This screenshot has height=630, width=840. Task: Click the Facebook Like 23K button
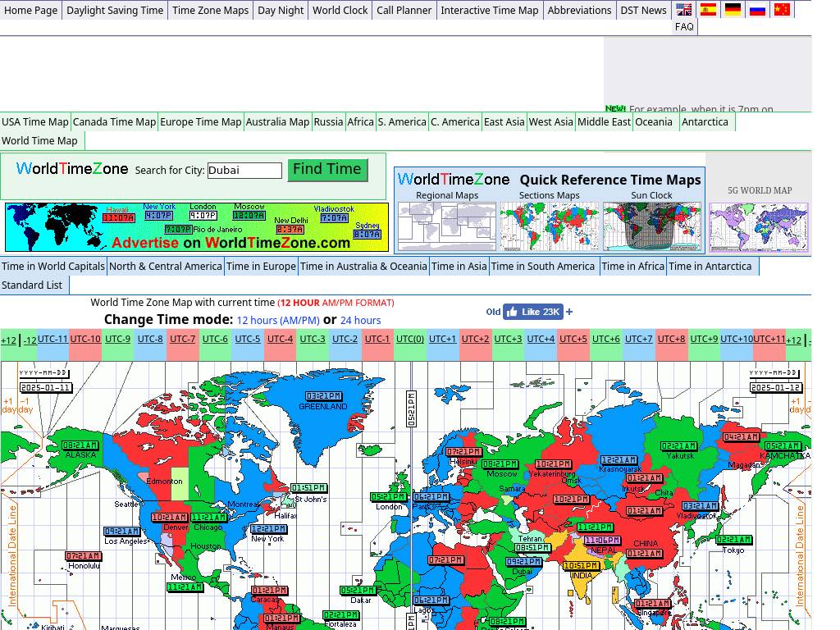point(533,312)
